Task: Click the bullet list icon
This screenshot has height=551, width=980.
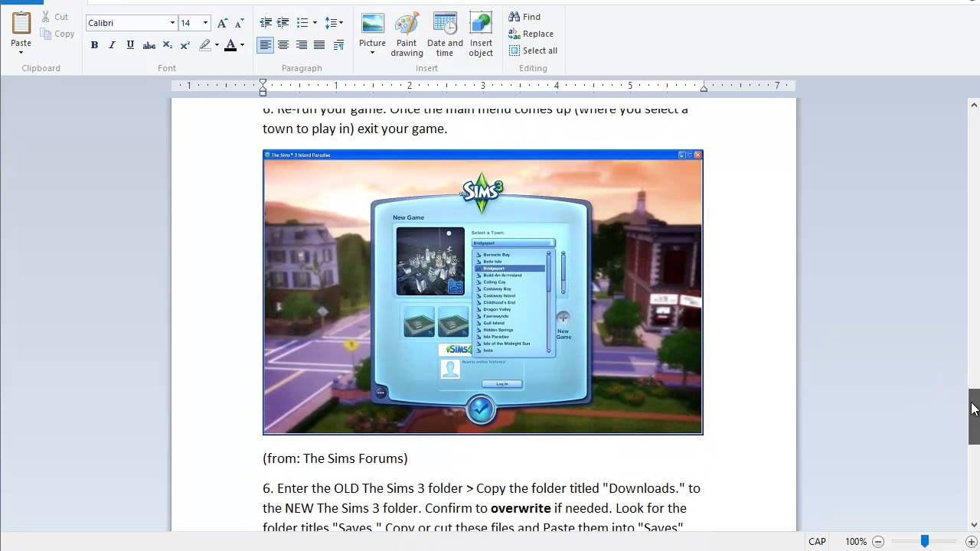Action: point(302,23)
